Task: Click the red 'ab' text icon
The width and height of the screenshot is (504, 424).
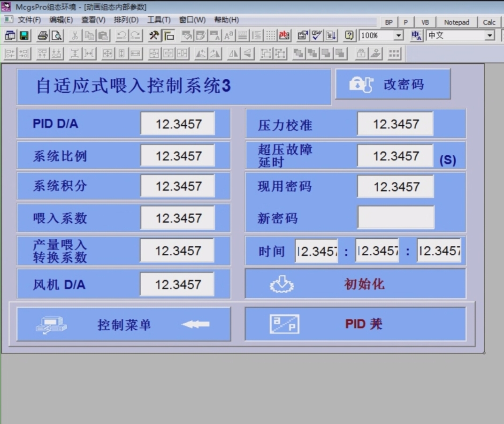Action: click(x=284, y=36)
